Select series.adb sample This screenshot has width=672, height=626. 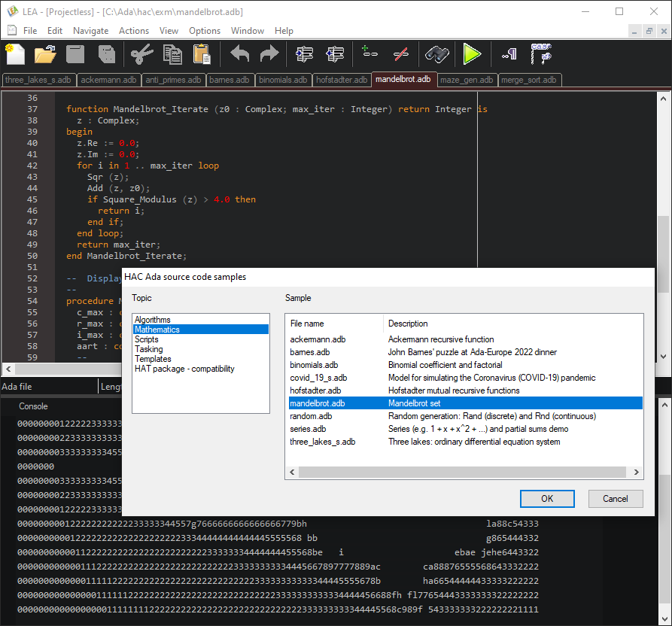pos(465,430)
